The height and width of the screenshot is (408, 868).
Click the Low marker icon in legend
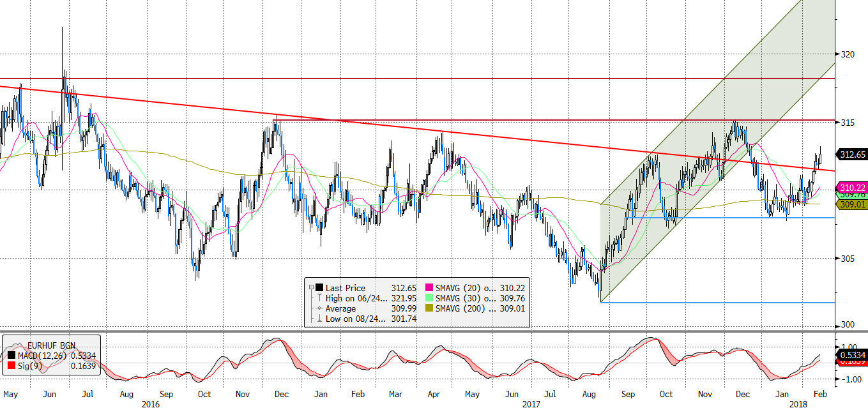click(x=319, y=319)
